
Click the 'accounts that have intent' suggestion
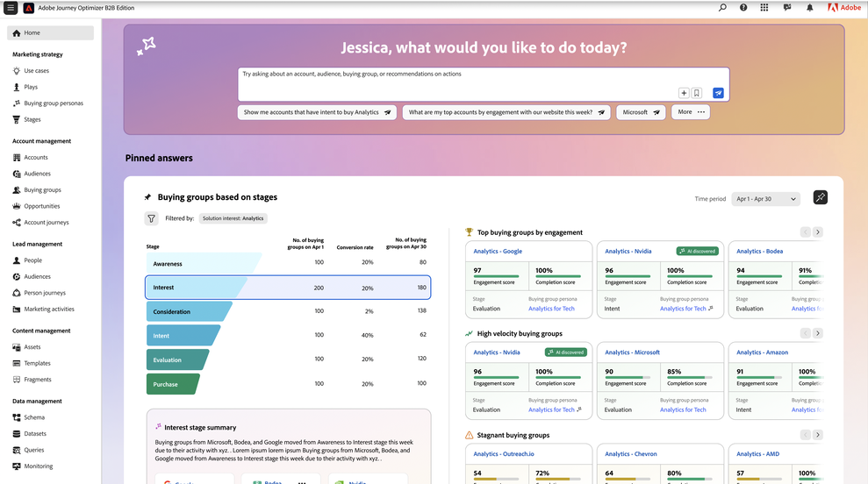click(x=317, y=112)
